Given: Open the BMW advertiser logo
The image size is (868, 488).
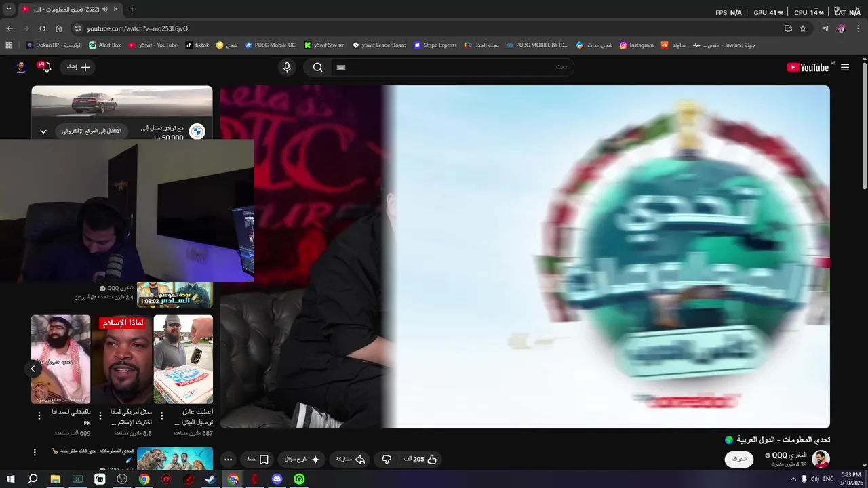Looking at the screenshot, I should 197,131.
